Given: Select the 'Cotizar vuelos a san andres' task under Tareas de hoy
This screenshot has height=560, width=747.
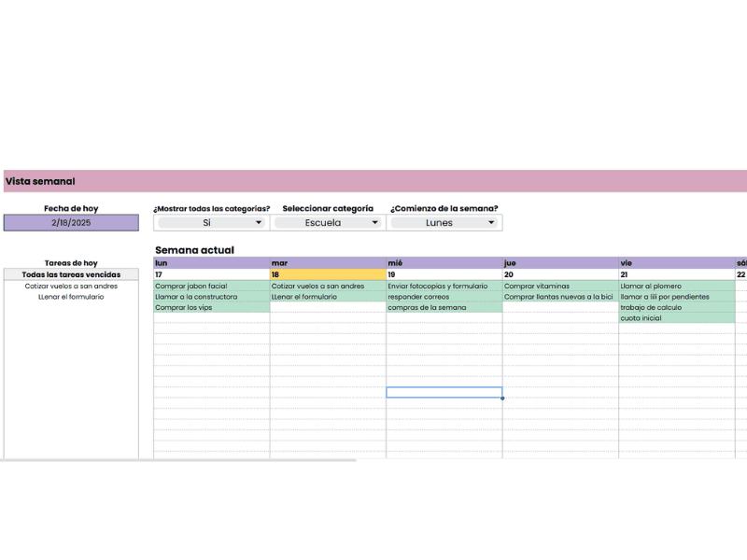Looking at the screenshot, I should pyautogui.click(x=71, y=287).
